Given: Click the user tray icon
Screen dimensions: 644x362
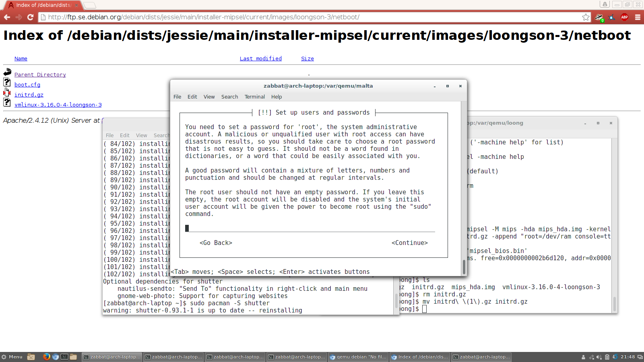Looking at the screenshot, I should [583, 357].
